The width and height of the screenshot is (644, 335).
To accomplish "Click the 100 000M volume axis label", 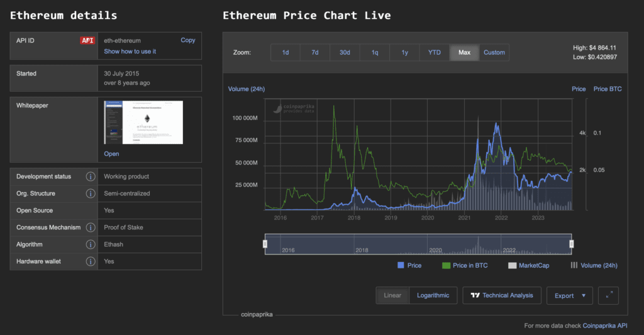I will point(245,118).
